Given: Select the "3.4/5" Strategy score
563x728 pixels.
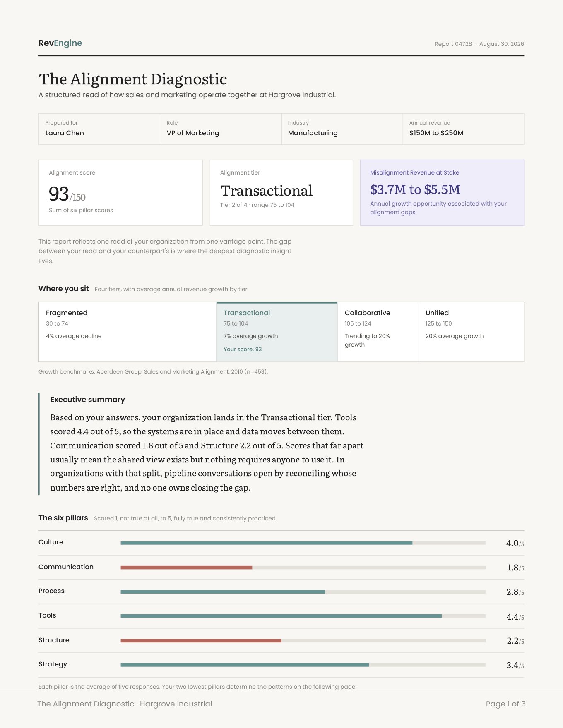Looking at the screenshot, I should [515, 665].
